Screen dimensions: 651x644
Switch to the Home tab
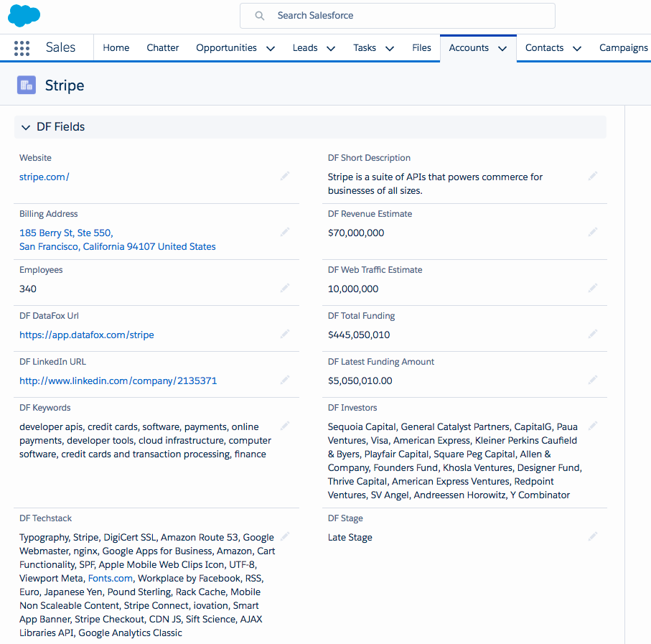tap(116, 47)
